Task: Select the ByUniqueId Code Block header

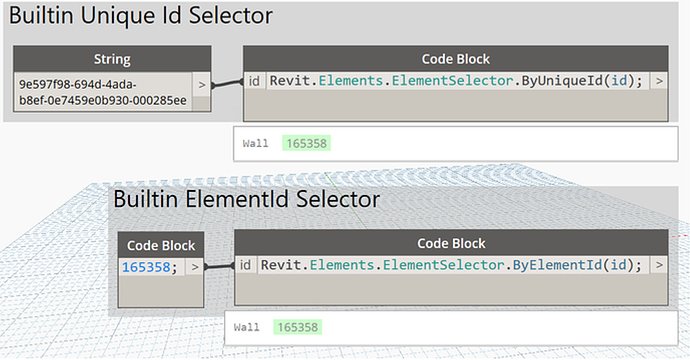Action: (455, 59)
